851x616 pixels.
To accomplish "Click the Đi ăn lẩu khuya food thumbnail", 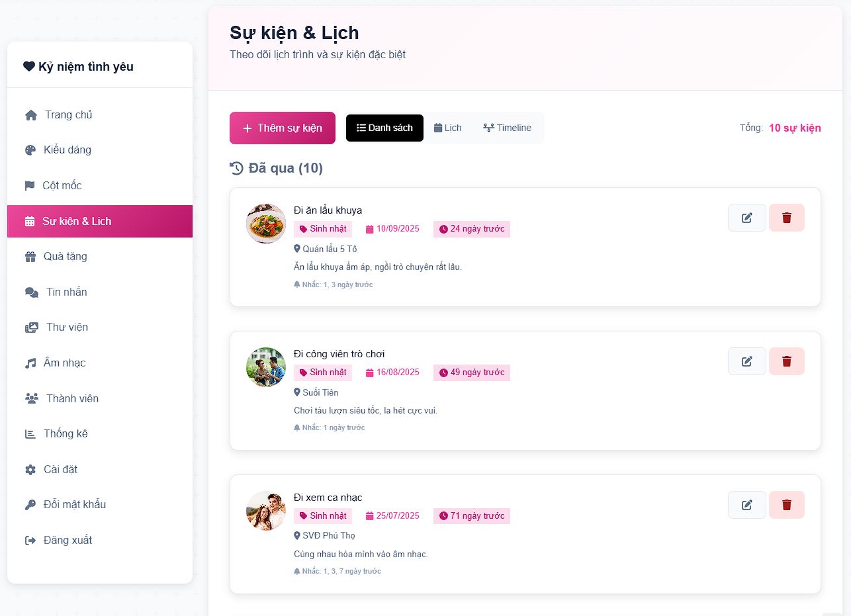I will [x=266, y=224].
